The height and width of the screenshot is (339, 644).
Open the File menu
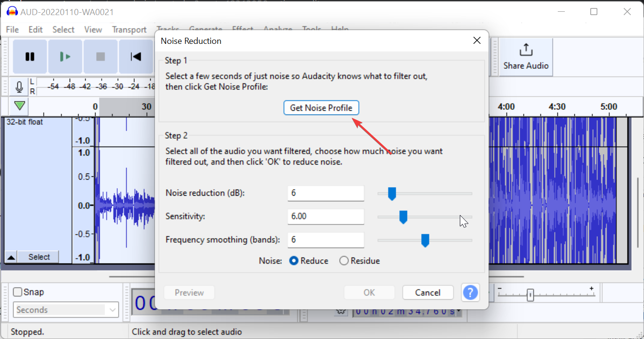(12, 29)
